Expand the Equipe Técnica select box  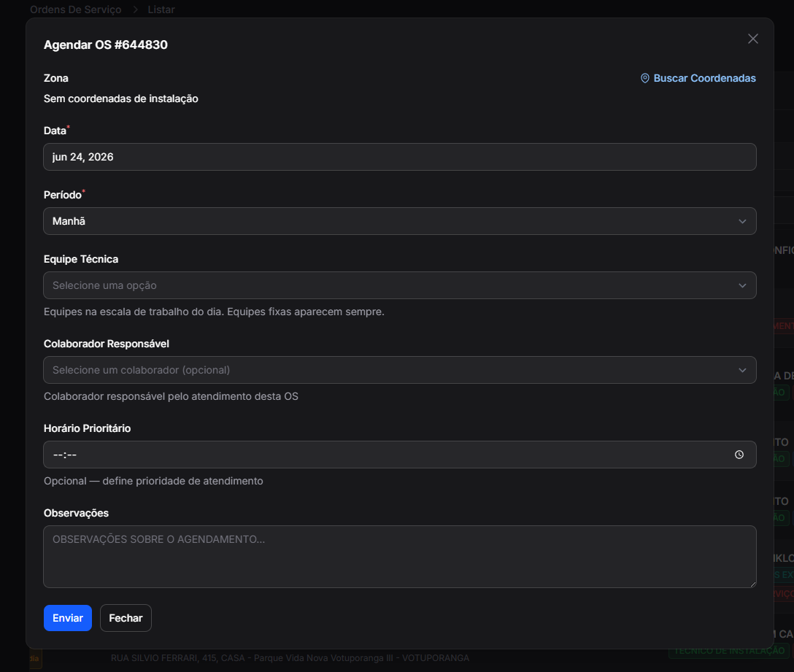click(399, 285)
